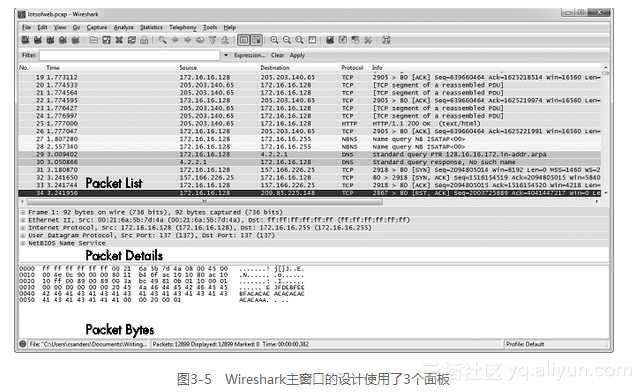Click the Profile: Default status entry

525,344
